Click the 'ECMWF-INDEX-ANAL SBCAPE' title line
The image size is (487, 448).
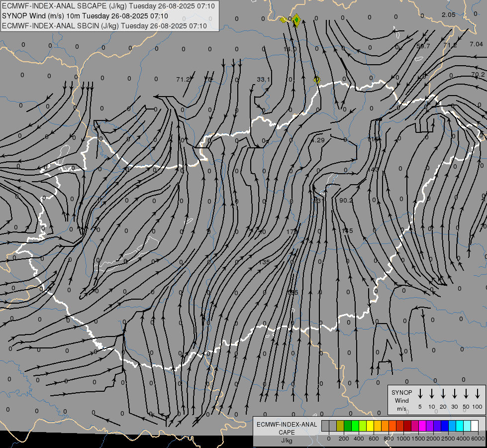coord(108,6)
